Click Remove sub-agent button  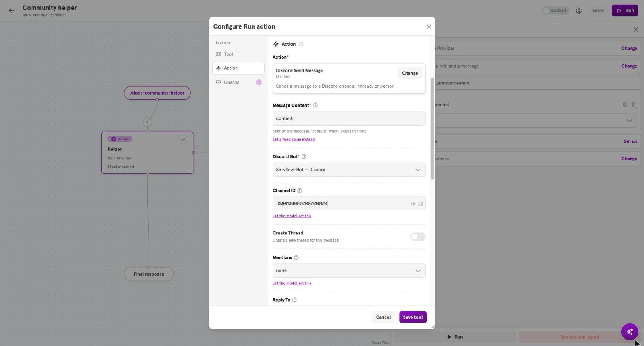click(x=579, y=337)
